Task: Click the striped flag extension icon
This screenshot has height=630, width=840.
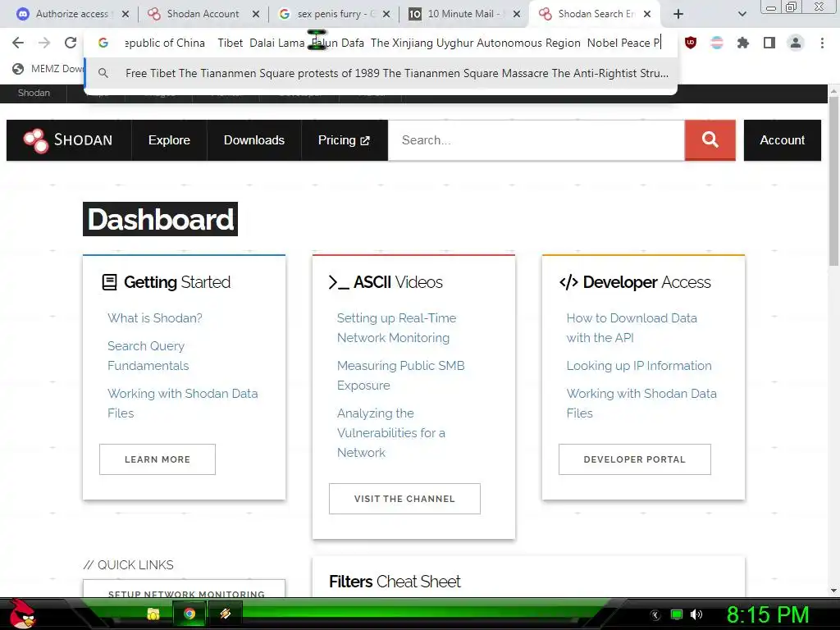Action: 717,43
